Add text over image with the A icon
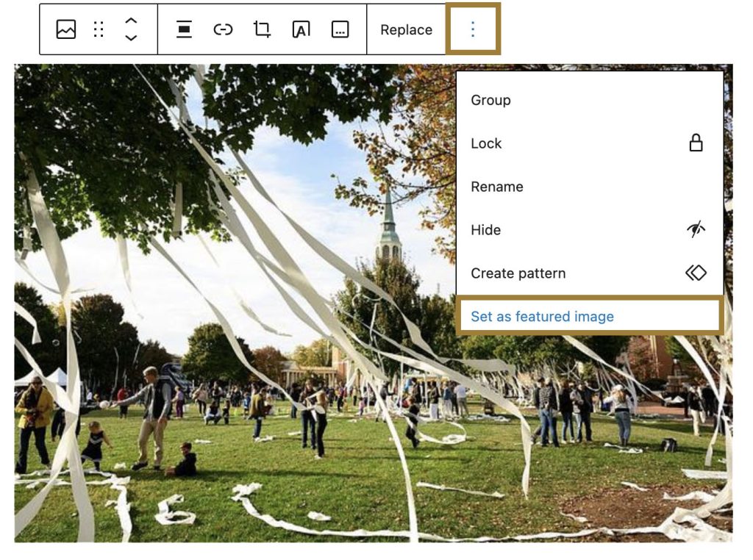The width and height of the screenshot is (753, 560). pyautogui.click(x=301, y=29)
